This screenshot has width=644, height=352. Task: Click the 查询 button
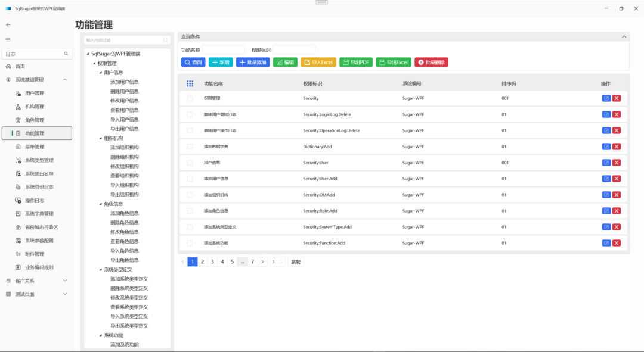(x=193, y=63)
